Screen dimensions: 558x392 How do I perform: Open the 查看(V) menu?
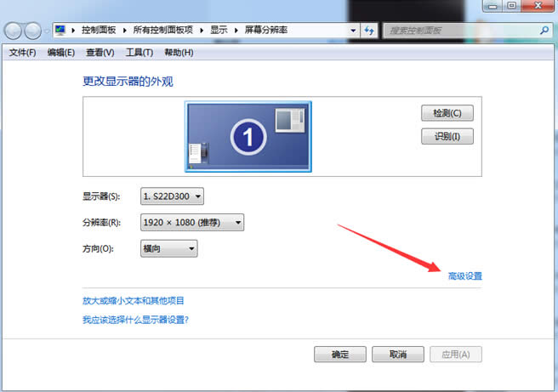100,53
